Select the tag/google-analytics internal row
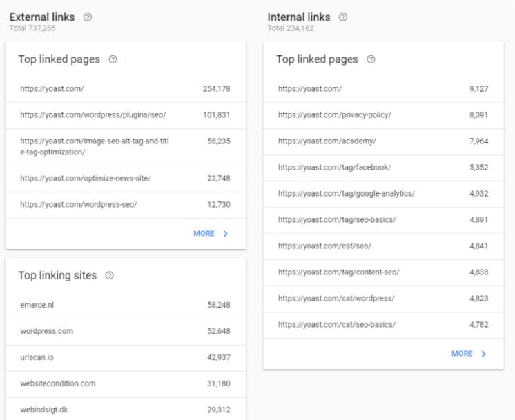This screenshot has width=515, height=420. coord(383,194)
